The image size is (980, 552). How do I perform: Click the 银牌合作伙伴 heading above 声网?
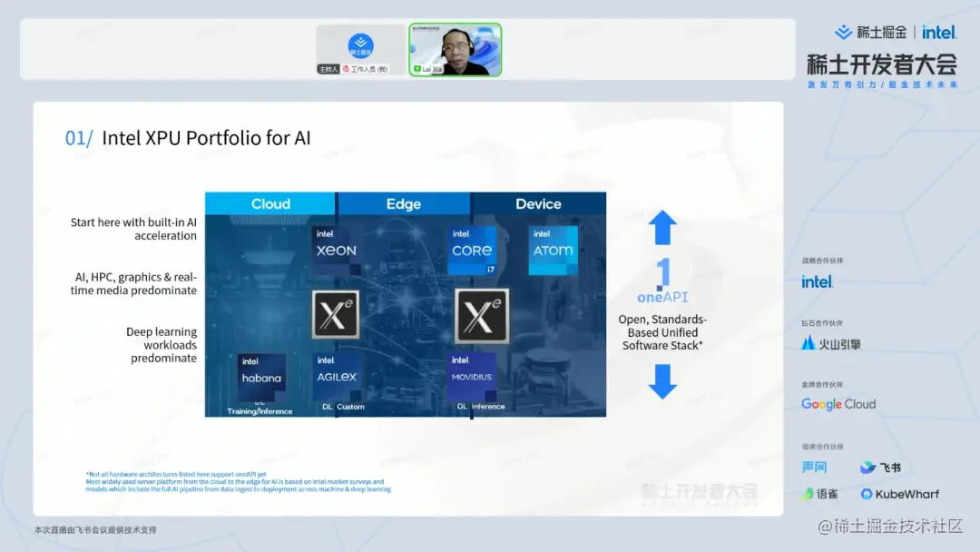(x=822, y=447)
